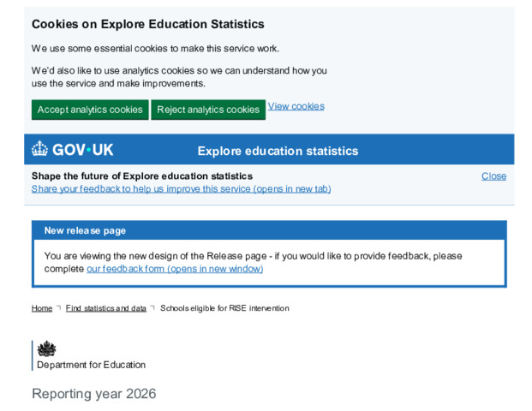The image size is (532, 411).
Task: Click the New release page banner title
Action: (85, 230)
